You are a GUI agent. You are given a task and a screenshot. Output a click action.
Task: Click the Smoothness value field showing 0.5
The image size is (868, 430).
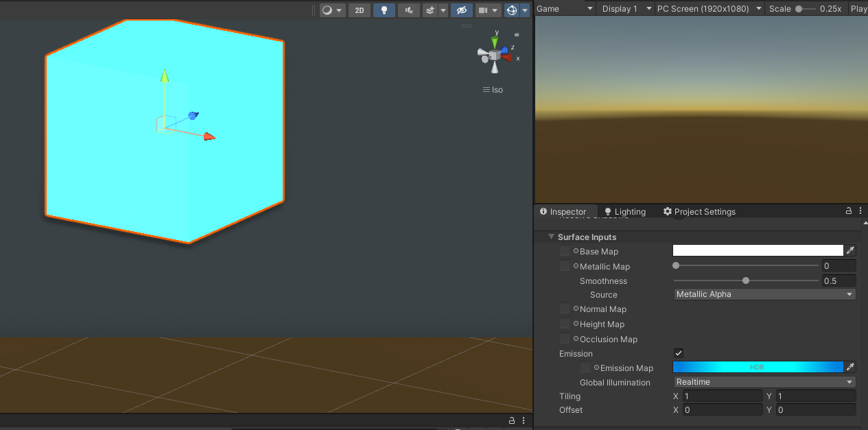(x=838, y=280)
